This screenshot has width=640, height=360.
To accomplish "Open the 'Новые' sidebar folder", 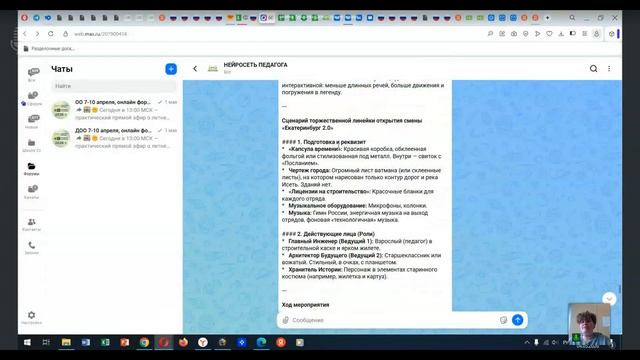I will pyautogui.click(x=33, y=121).
